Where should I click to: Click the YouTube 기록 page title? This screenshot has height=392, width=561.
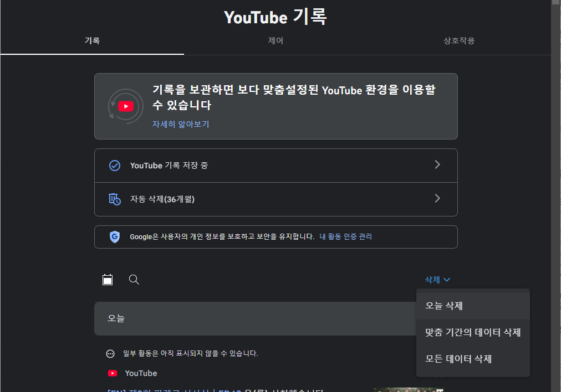pyautogui.click(x=276, y=17)
